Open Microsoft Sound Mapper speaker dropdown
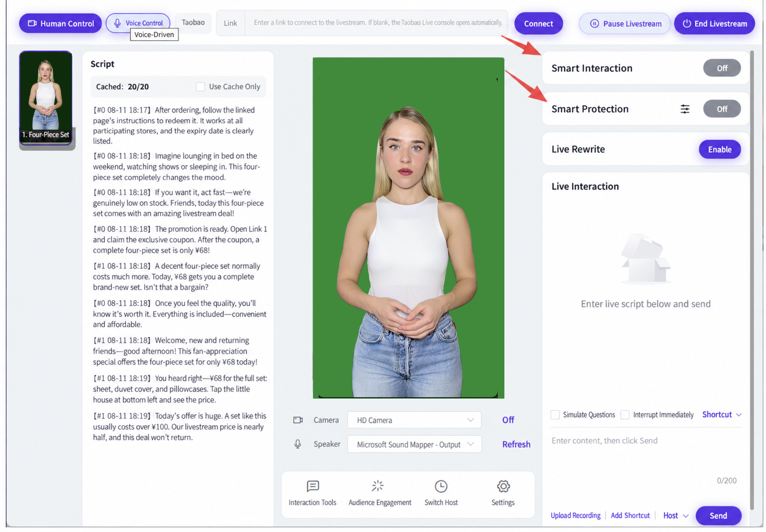Image resolution: width=766 pixels, height=532 pixels. [414, 444]
